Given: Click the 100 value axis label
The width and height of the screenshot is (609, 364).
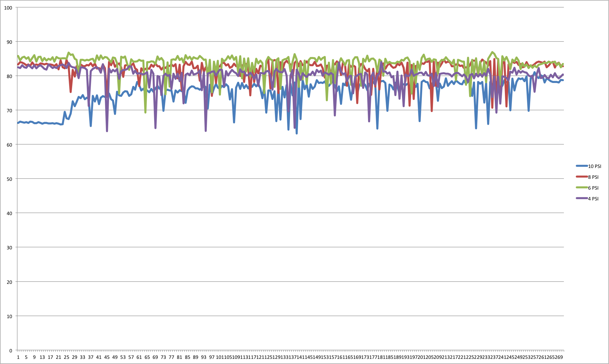Looking at the screenshot, I should [x=9, y=8].
